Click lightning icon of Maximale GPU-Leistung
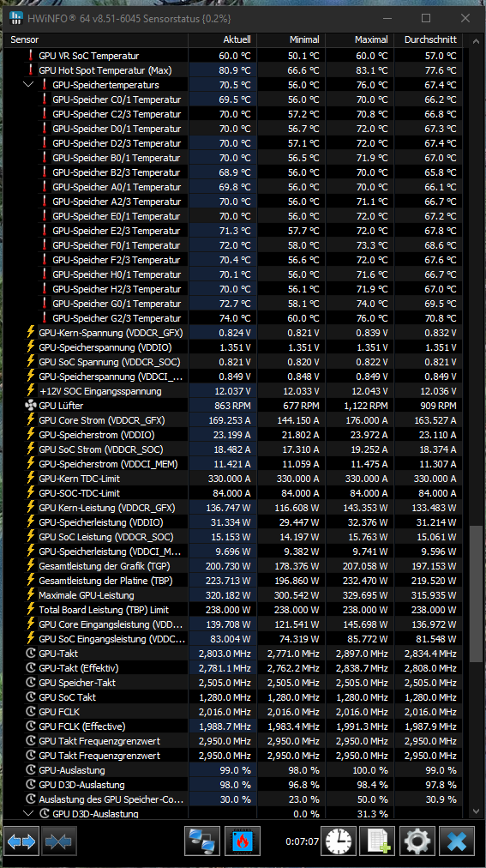 coord(31,595)
